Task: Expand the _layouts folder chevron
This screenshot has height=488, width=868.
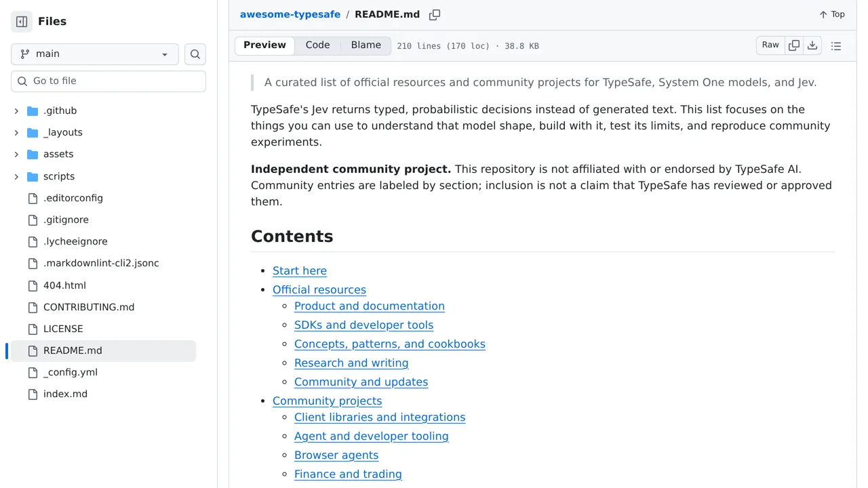Action: (16, 133)
